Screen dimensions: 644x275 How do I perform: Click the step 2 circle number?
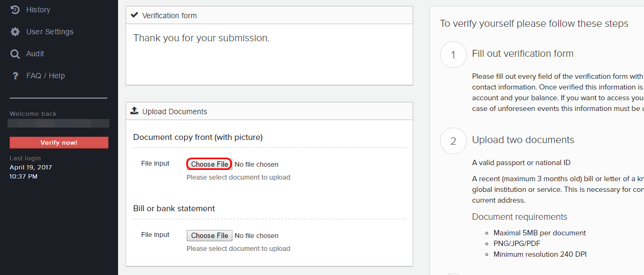pos(453,141)
